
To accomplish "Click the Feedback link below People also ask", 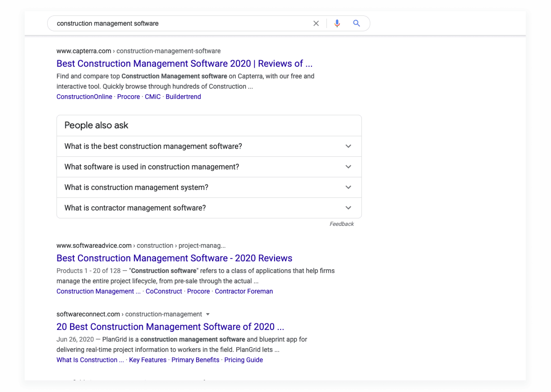I will point(342,224).
